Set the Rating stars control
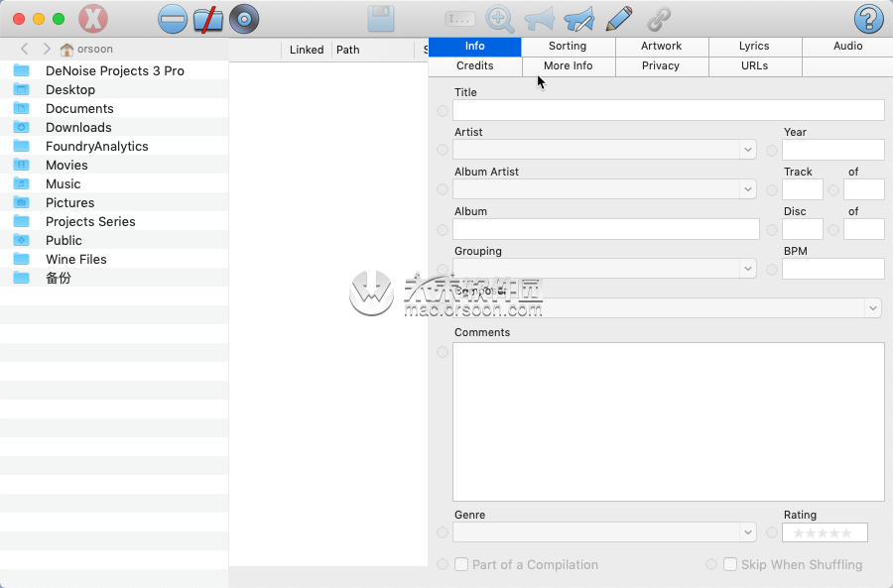 tap(825, 532)
